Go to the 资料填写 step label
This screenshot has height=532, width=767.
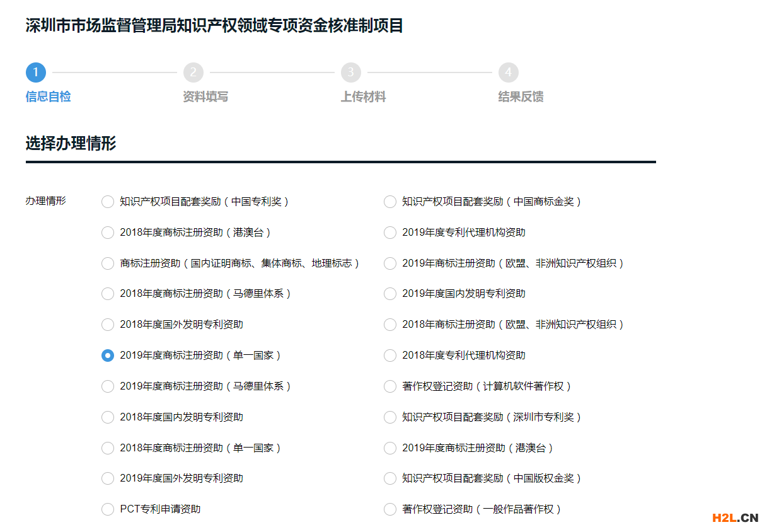click(205, 97)
